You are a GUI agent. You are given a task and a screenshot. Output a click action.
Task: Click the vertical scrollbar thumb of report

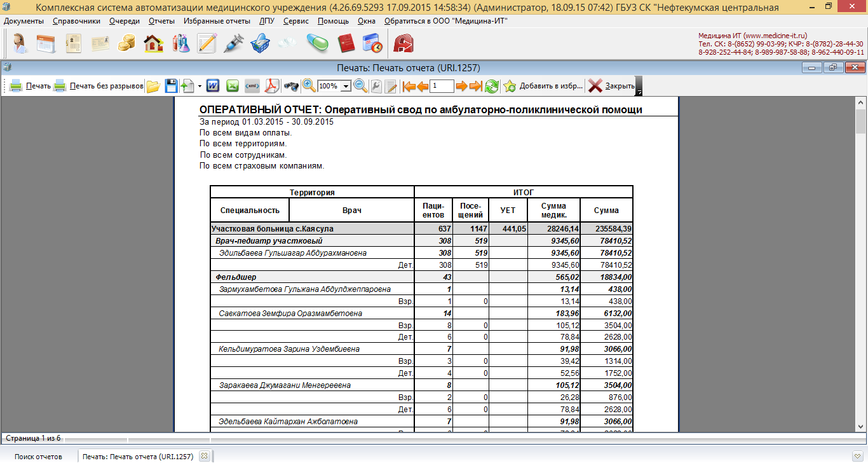click(860, 121)
